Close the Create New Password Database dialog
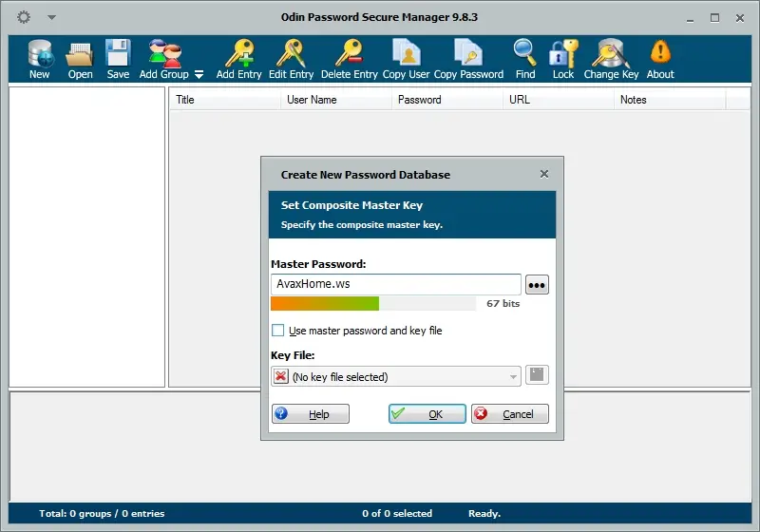 pos(544,174)
